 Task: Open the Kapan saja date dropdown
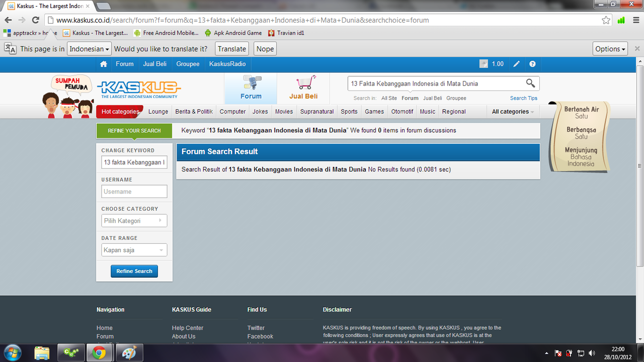[x=134, y=250]
